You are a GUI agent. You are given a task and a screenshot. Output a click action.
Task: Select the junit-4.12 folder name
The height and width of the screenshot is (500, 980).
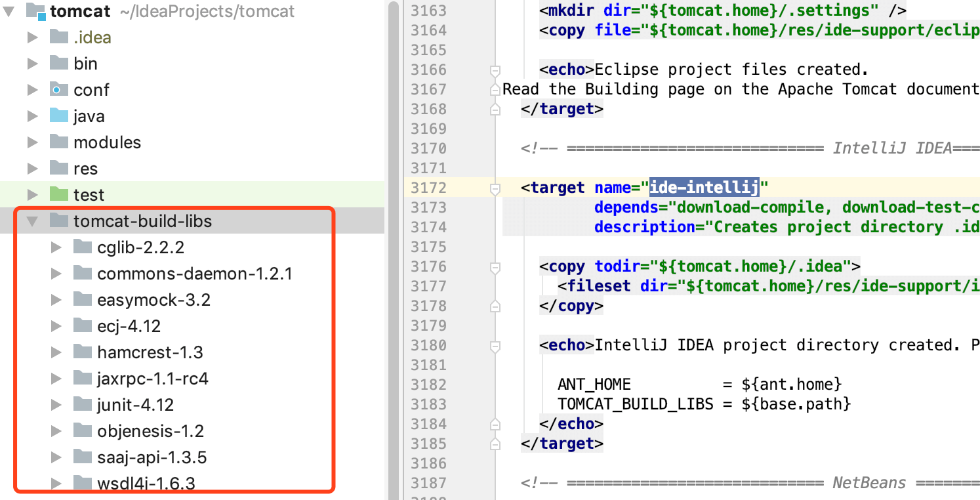coord(136,405)
